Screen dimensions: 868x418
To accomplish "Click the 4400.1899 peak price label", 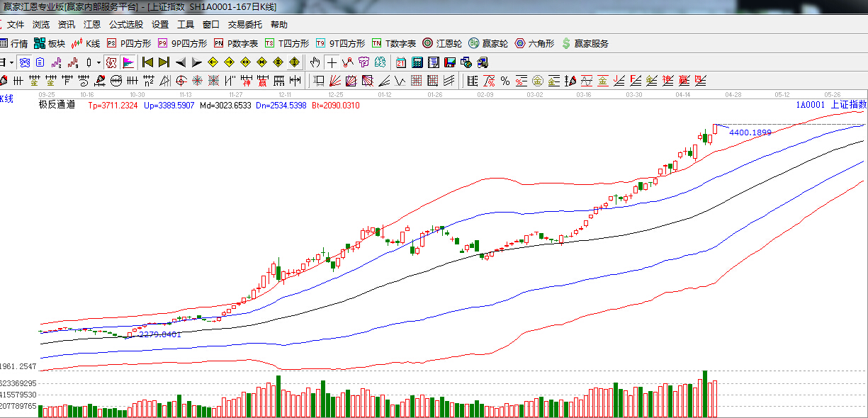I will pos(750,132).
